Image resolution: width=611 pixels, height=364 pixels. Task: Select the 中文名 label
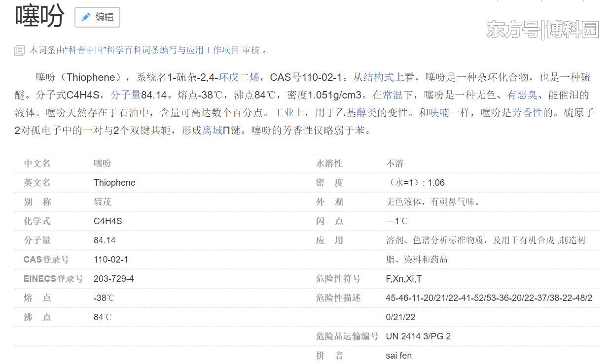coord(37,164)
